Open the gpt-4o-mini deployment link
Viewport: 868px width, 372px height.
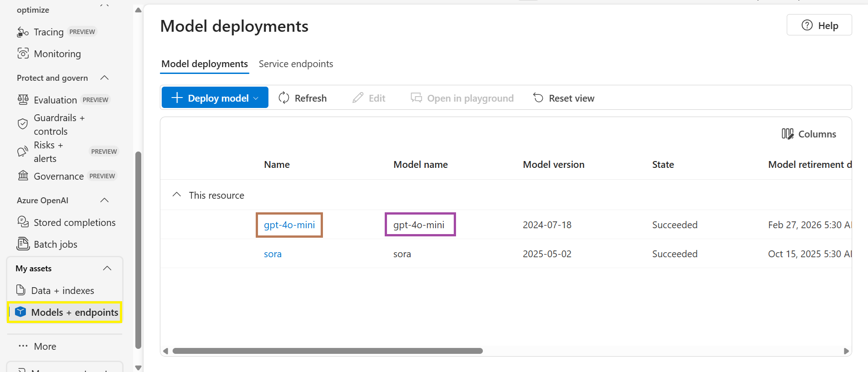pos(289,225)
